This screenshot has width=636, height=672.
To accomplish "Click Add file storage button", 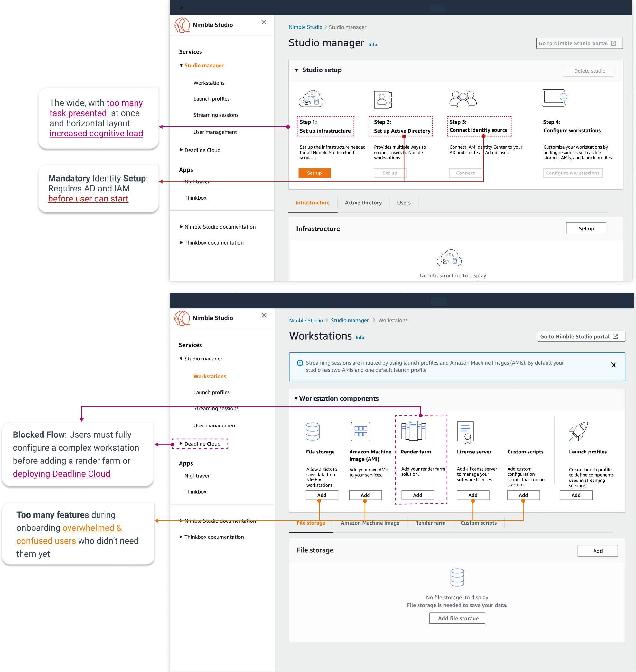I will 457,618.
